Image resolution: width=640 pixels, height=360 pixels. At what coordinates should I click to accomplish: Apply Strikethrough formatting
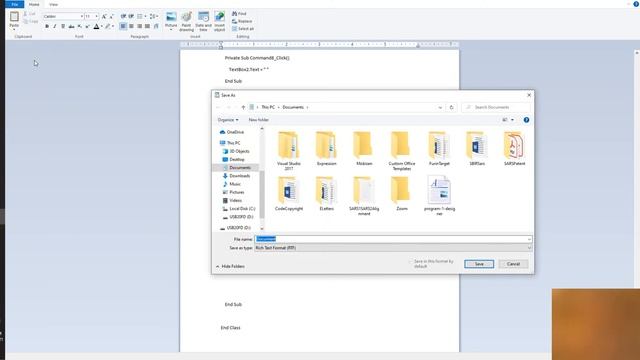[x=71, y=26]
